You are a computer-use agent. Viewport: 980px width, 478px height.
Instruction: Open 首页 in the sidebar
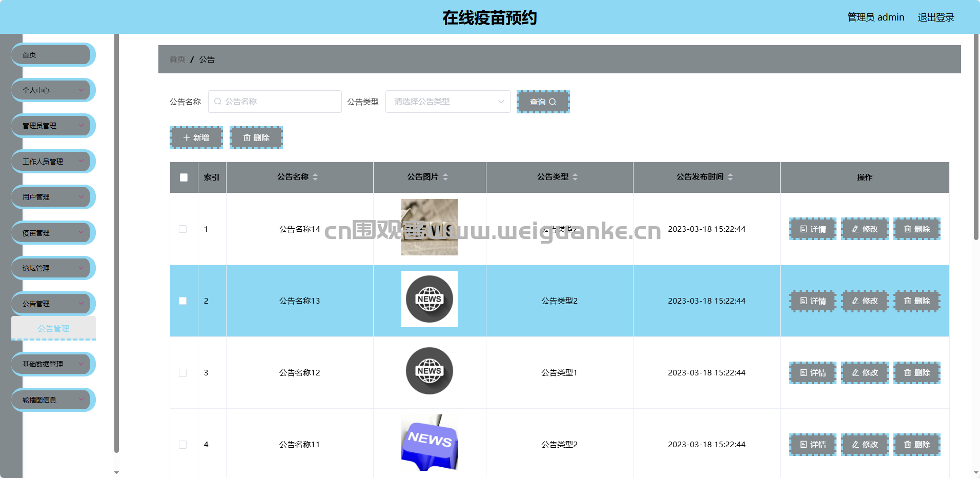(53, 55)
